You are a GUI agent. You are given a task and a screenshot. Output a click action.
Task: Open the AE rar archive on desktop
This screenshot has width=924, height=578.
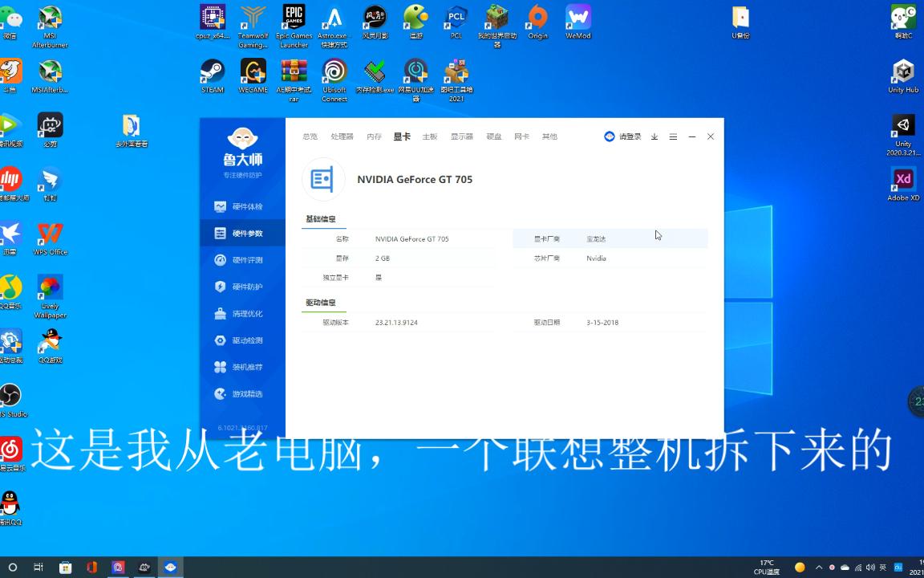[x=294, y=80]
